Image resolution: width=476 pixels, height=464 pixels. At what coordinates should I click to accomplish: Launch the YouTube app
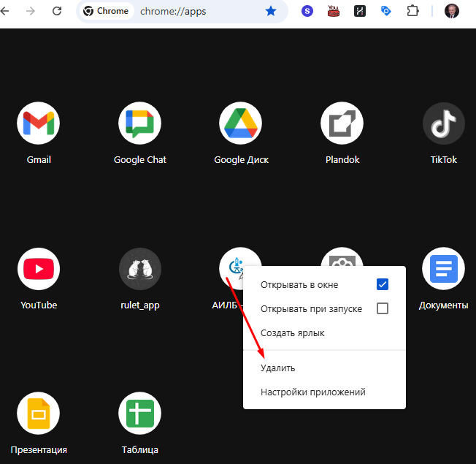tap(39, 269)
